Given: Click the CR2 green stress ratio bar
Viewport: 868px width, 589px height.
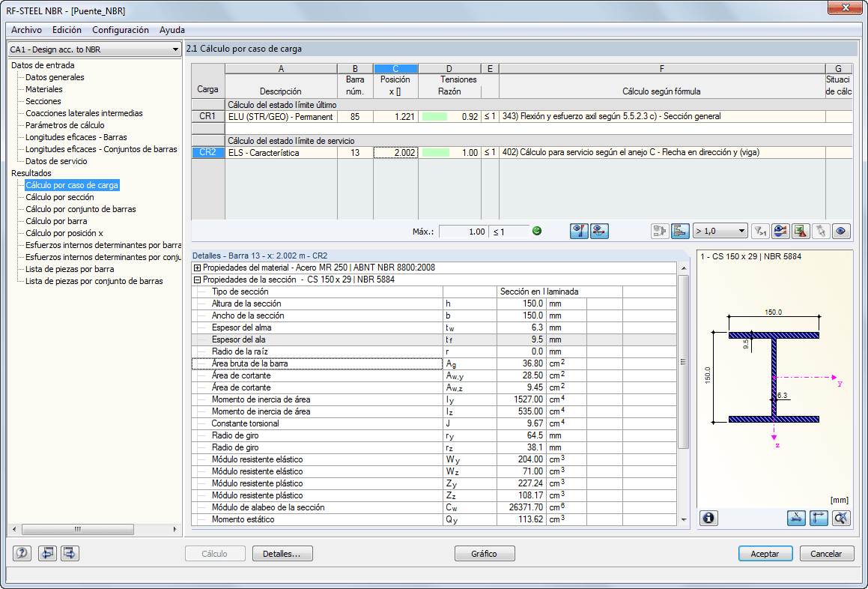Looking at the screenshot, I should [436, 152].
